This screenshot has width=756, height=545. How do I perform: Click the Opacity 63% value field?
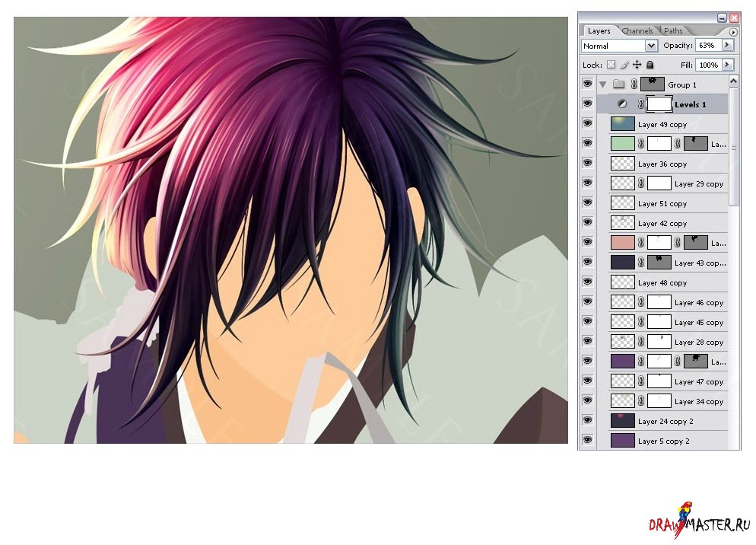(x=708, y=46)
